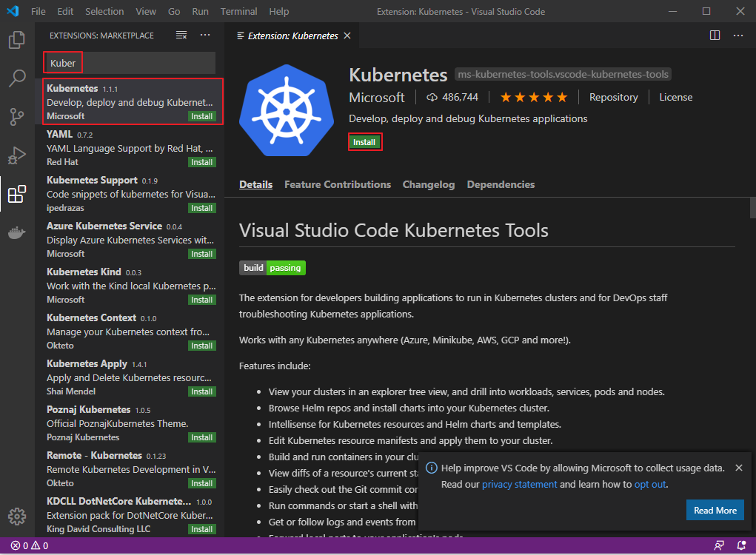Open the License link
Image resolution: width=756 pixels, height=555 pixels.
(675, 98)
